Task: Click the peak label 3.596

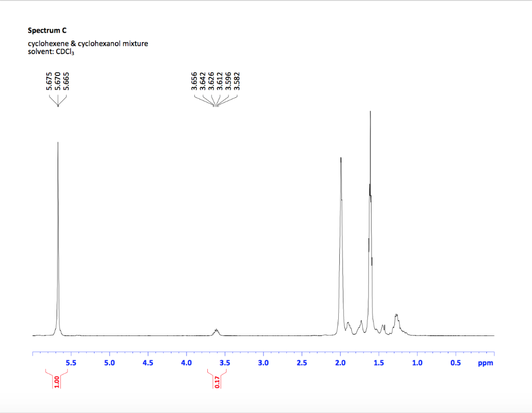Action: 229,81
